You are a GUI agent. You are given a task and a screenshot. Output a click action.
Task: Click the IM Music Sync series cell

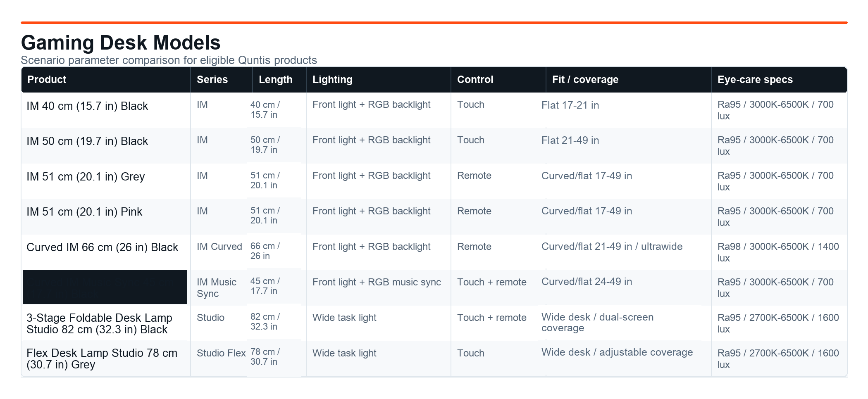pyautogui.click(x=217, y=288)
